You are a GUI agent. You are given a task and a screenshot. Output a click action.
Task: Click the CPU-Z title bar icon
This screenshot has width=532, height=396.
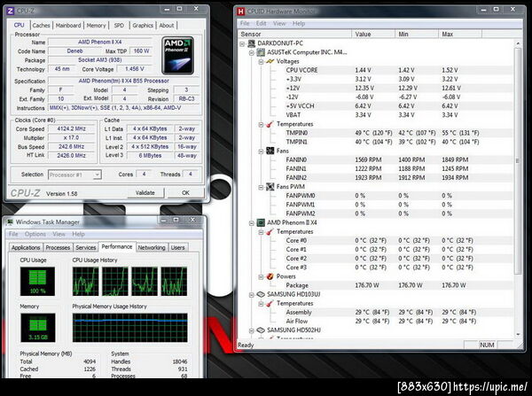coord(11,11)
